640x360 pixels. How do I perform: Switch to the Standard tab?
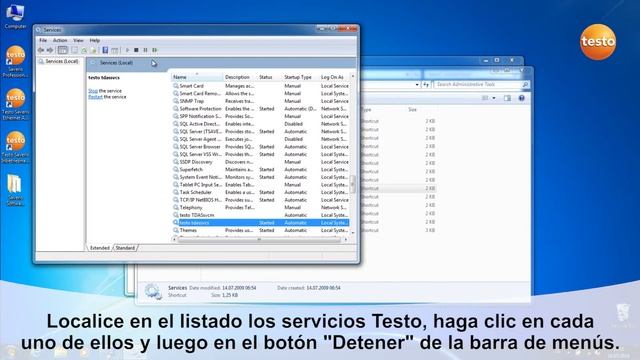125,248
